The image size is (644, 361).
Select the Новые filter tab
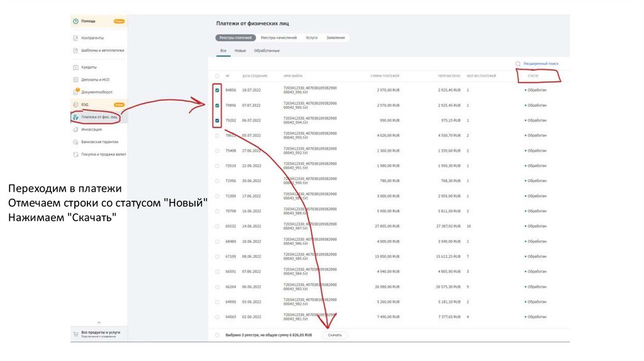click(240, 51)
